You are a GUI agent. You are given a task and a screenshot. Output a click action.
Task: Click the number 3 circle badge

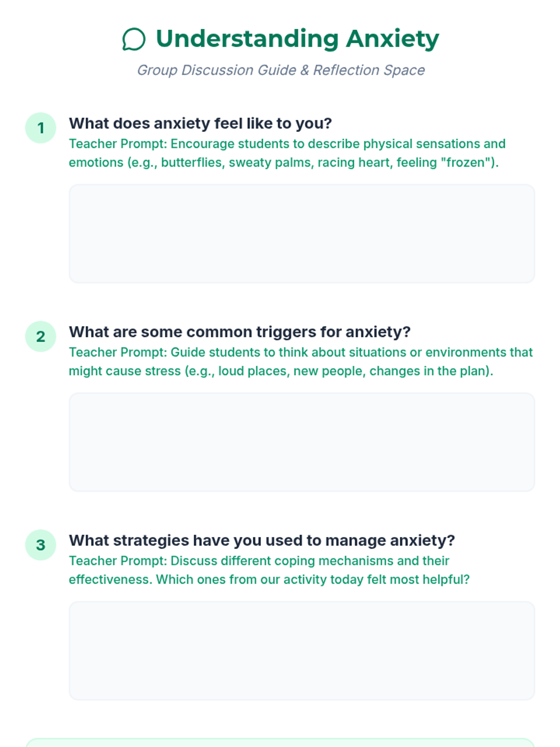tap(41, 545)
